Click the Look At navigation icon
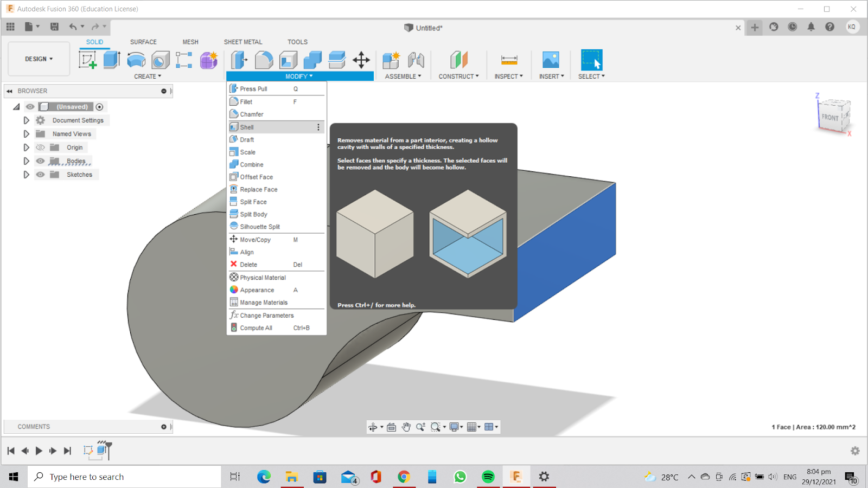 [x=391, y=427]
